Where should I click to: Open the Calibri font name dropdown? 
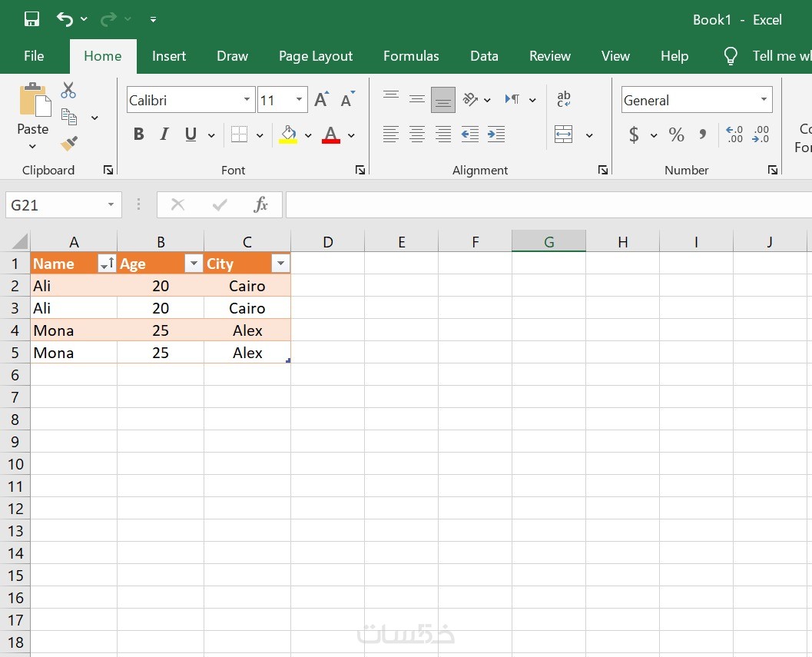tap(247, 99)
